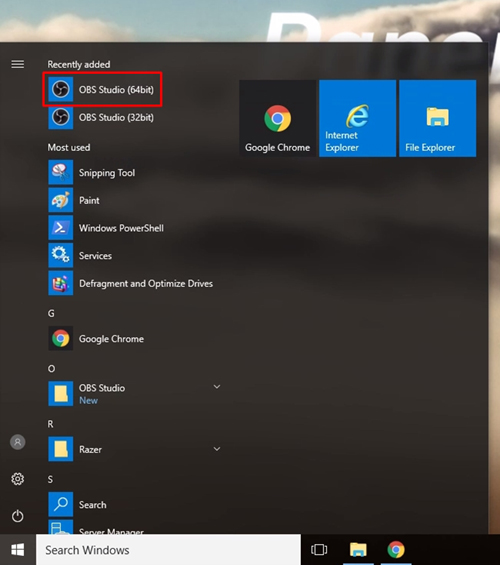Open Google Chrome from the taskbar
This screenshot has height=565, width=500.
[x=396, y=550]
